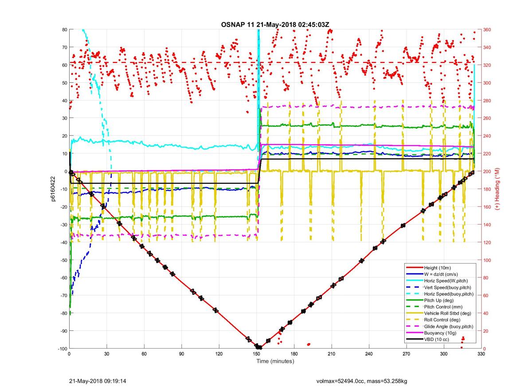Click the "Height (10m)" legend entry
This screenshot has height=392, width=532.
[x=437, y=268]
